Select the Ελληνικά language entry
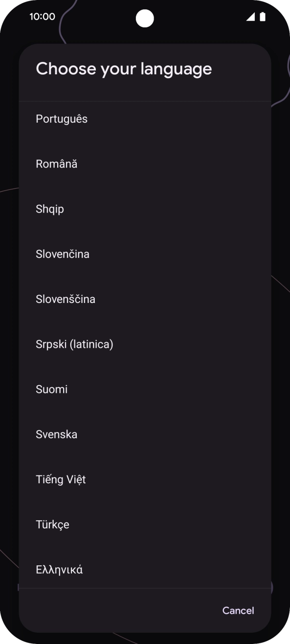The image size is (290, 644). click(x=145, y=568)
